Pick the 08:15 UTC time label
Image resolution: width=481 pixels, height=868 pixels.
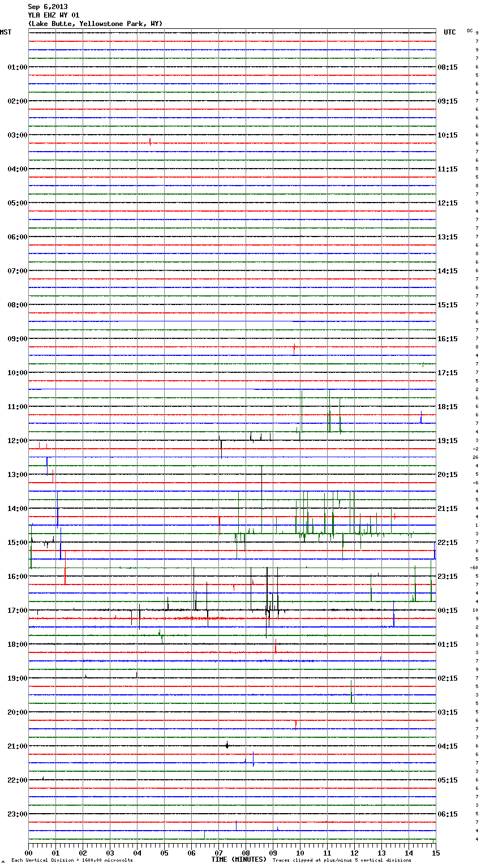[x=448, y=67]
